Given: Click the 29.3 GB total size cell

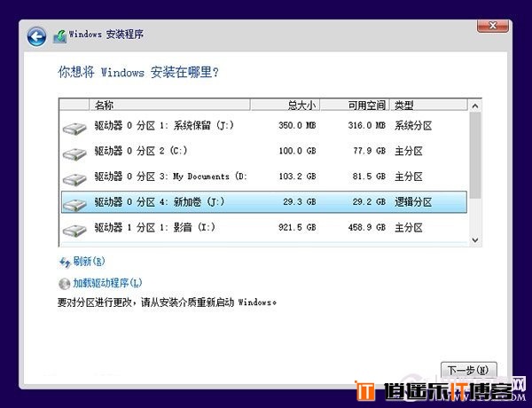Looking at the screenshot, I should [x=300, y=202].
